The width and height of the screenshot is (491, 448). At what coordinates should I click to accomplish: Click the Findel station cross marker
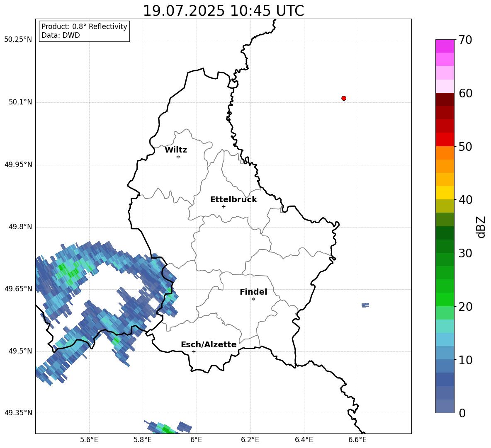(x=253, y=299)
